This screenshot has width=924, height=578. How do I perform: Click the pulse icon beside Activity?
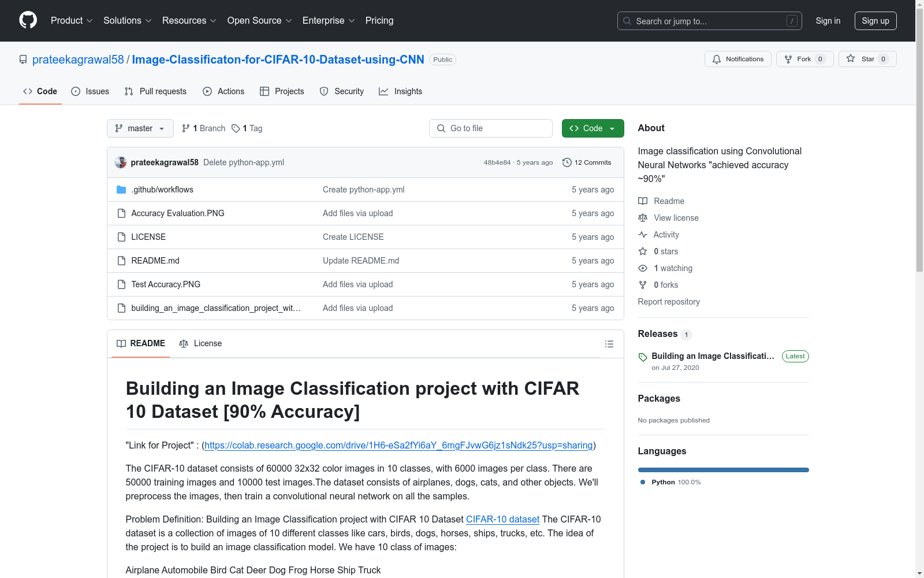tap(643, 235)
